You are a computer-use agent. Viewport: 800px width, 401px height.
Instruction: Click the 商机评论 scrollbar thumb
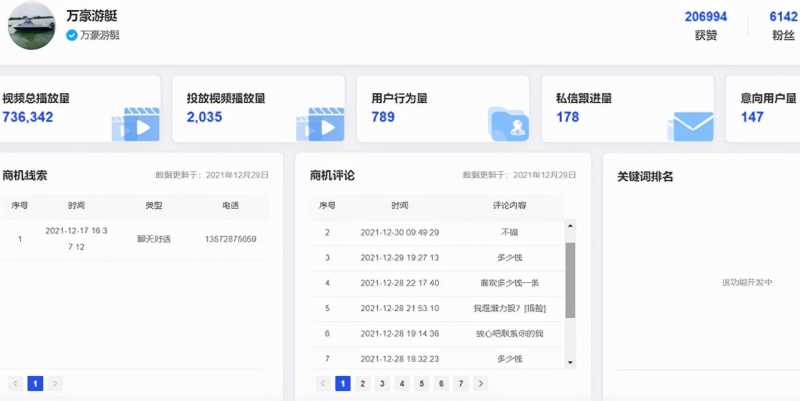[x=570, y=280]
